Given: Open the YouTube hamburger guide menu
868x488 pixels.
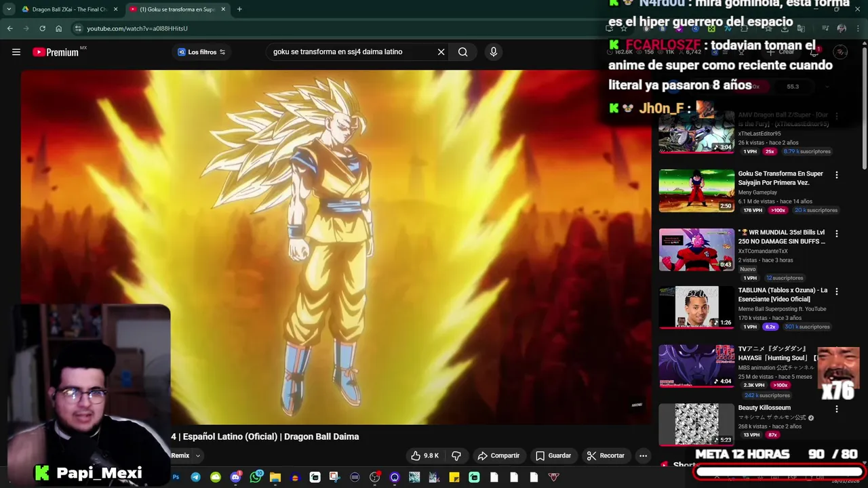Looking at the screenshot, I should pyautogui.click(x=16, y=52).
